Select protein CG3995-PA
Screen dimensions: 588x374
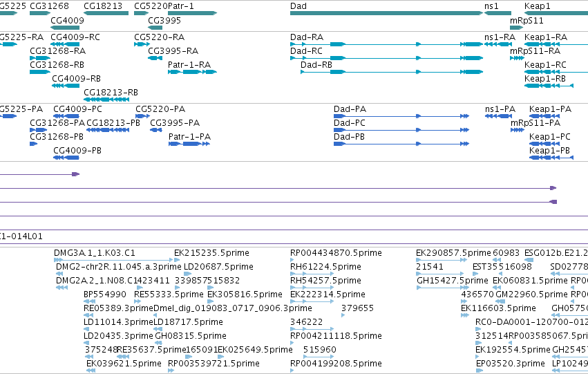tap(156, 130)
